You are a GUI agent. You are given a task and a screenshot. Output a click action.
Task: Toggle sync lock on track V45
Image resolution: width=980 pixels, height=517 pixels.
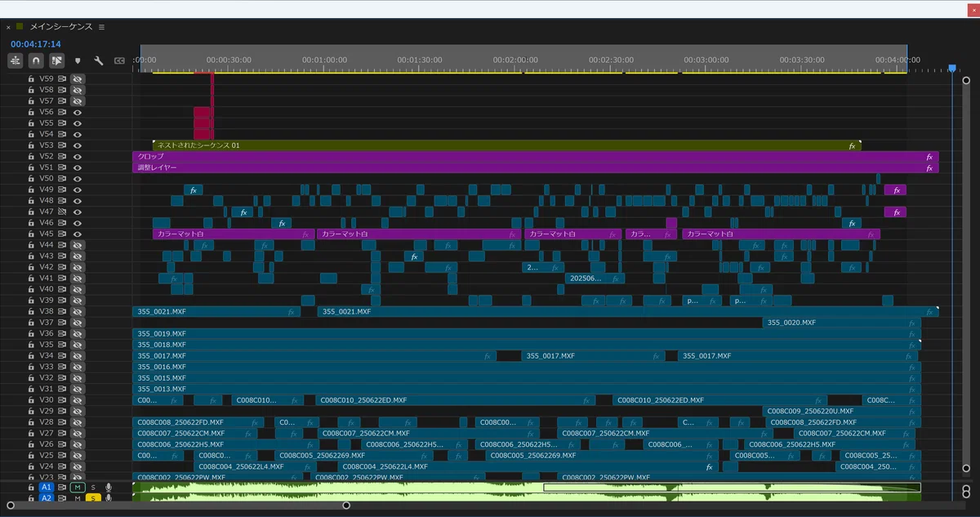tap(61, 234)
